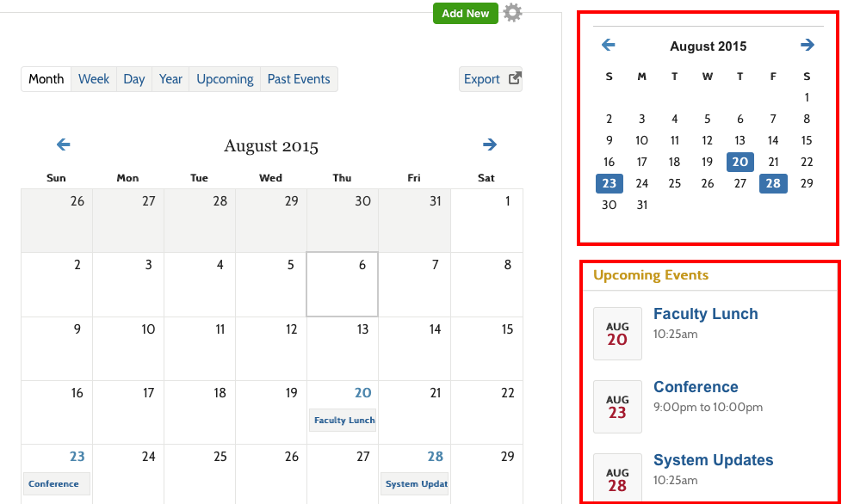
Task: Click Conference event on the 23rd cell
Action: [54, 483]
